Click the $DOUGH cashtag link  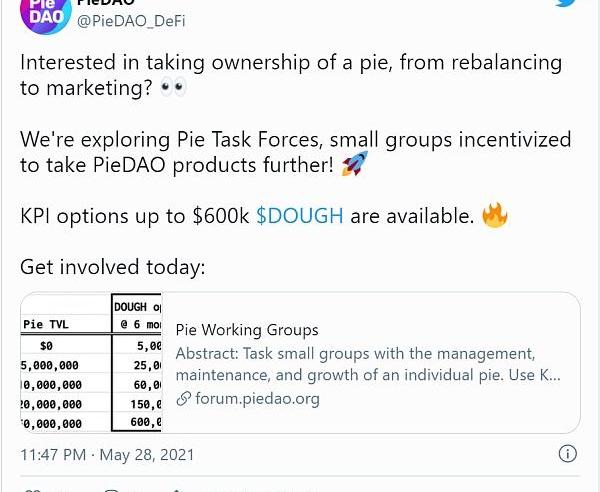coord(300,215)
